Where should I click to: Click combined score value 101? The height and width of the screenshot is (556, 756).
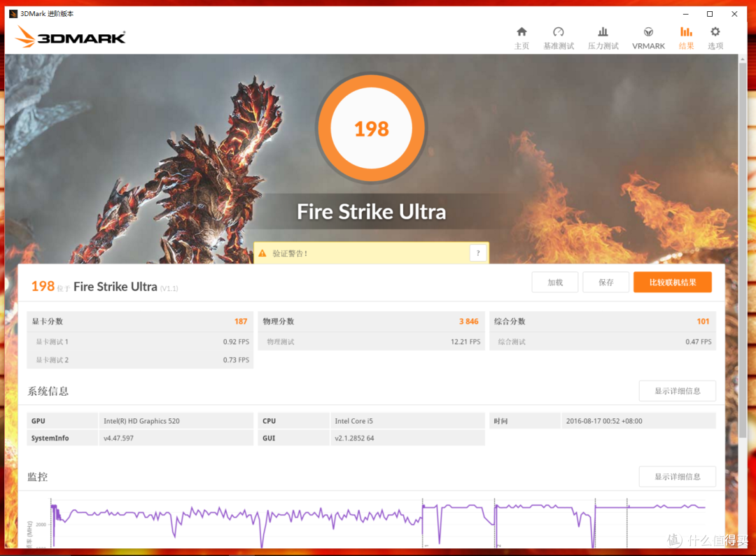click(703, 322)
